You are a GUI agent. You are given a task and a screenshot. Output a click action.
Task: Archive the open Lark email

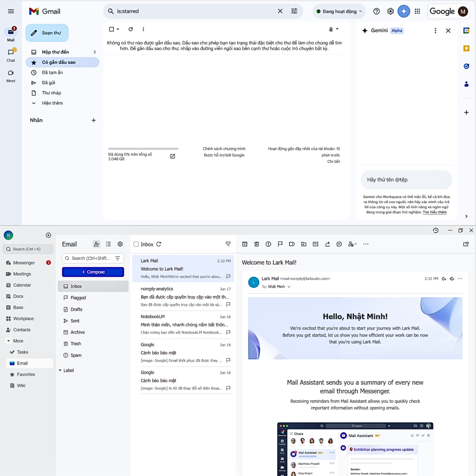[x=245, y=244]
